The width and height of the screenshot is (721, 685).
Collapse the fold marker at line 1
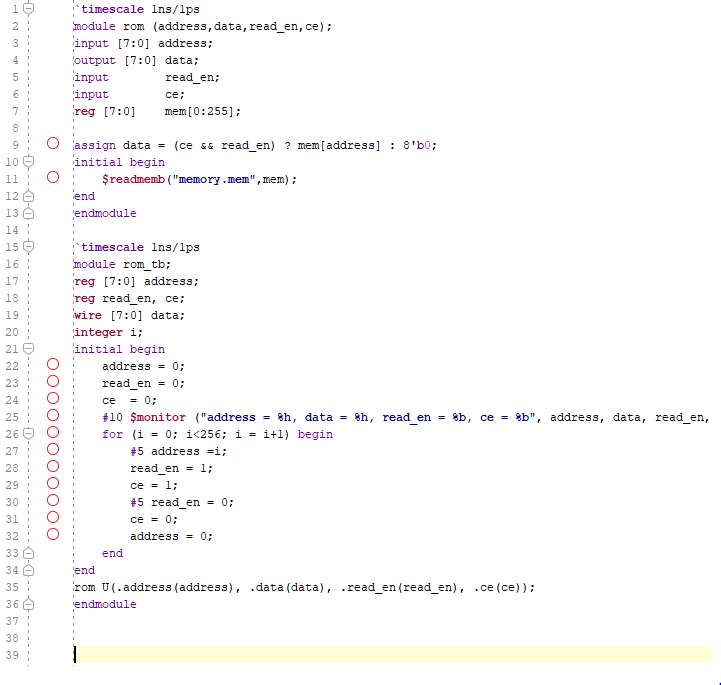pos(29,9)
